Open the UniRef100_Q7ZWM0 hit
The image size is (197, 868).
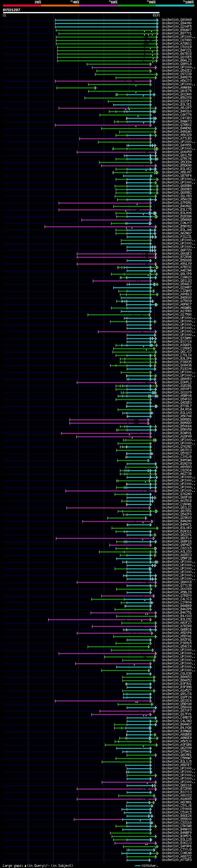coord(177,338)
